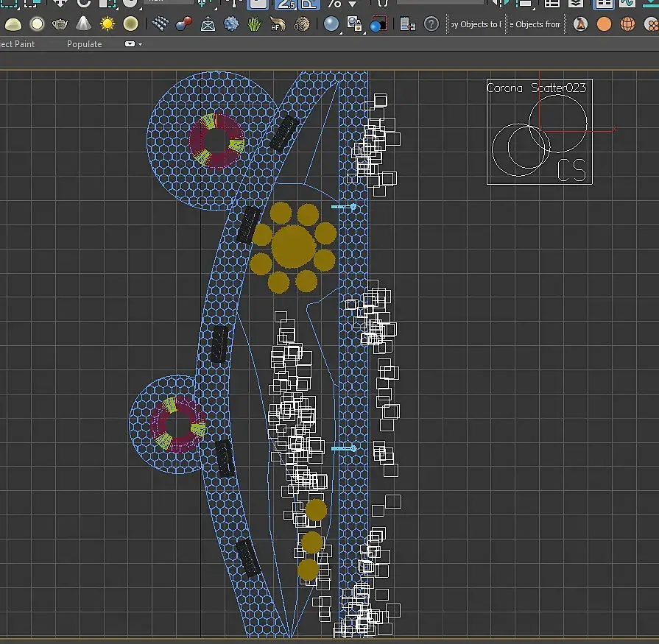Click the teapot icon in the toolbar
This screenshot has width=659, height=644.
click(60, 24)
